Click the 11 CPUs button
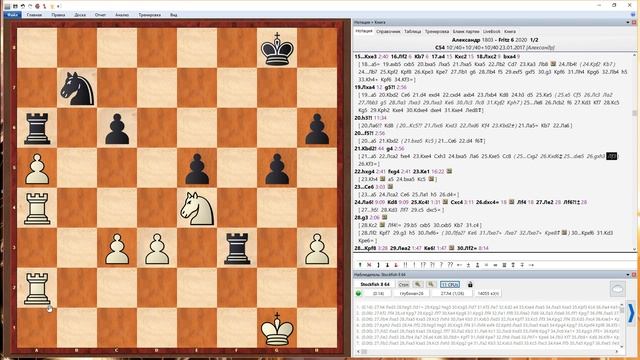This screenshot has height=360, width=640. (450, 284)
